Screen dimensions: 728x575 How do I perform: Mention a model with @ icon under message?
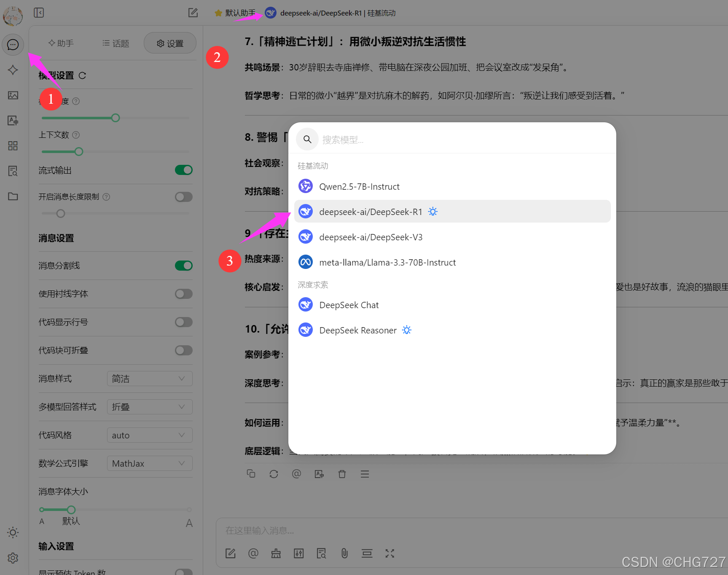pyautogui.click(x=296, y=474)
